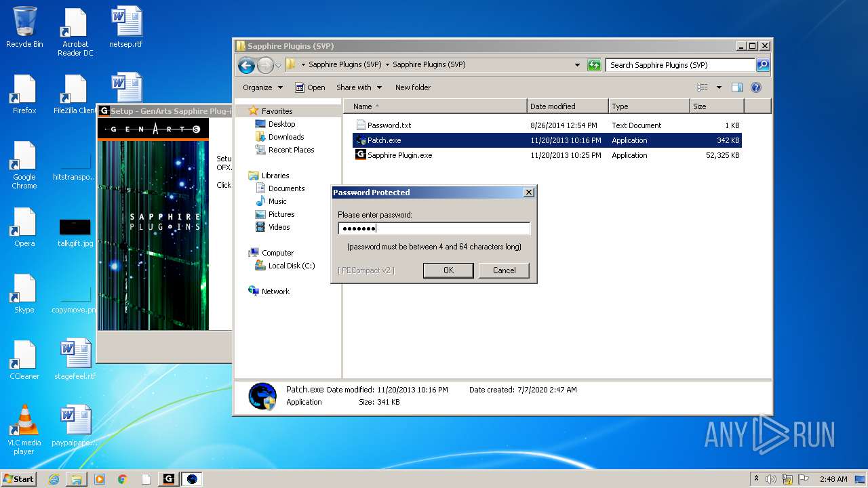This screenshot has width=868, height=488.
Task: Click the password input field
Action: 434,228
